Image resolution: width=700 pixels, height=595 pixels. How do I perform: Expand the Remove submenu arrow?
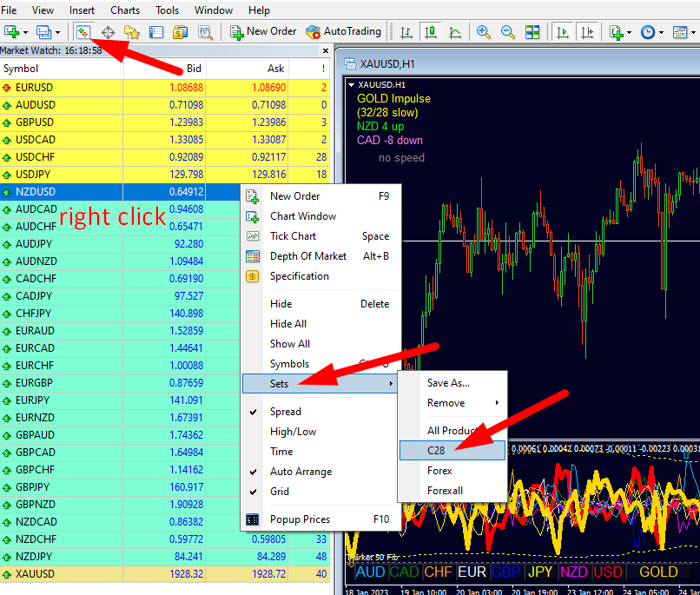[497, 403]
